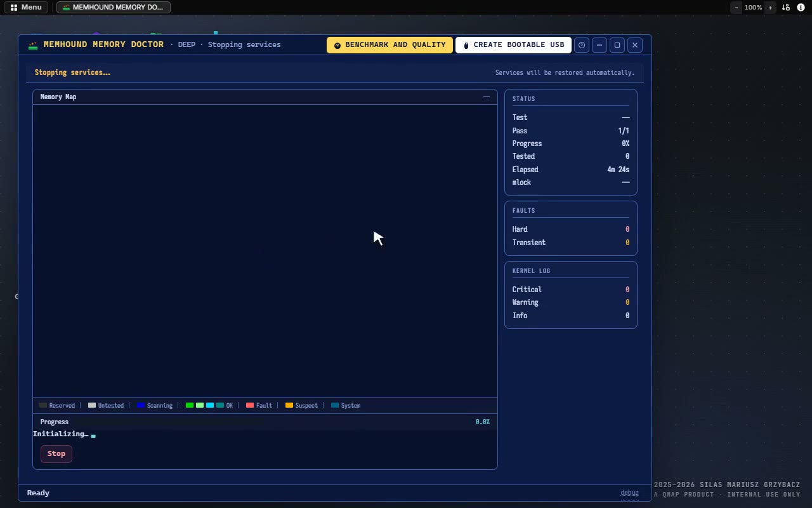Click the Memhound chip logo icon
The width and height of the screenshot is (812, 508).
33,45
